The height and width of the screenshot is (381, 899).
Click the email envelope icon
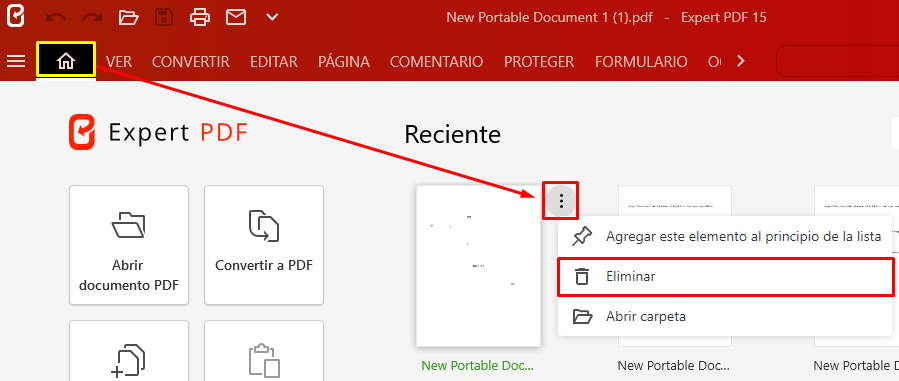pyautogui.click(x=236, y=18)
